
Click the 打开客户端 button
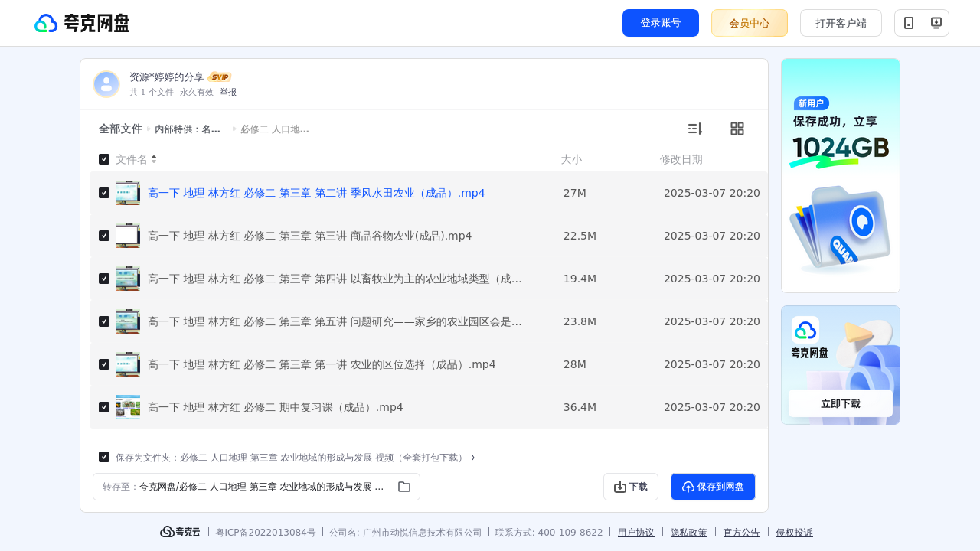click(x=841, y=23)
